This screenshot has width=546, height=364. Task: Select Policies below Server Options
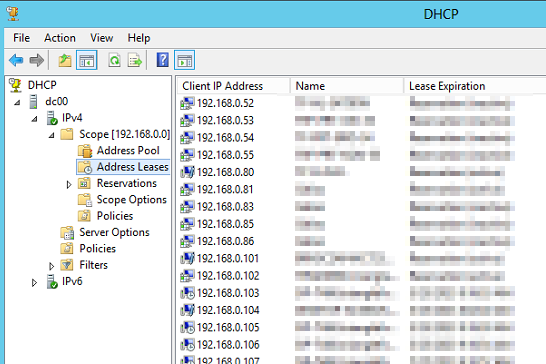point(98,249)
